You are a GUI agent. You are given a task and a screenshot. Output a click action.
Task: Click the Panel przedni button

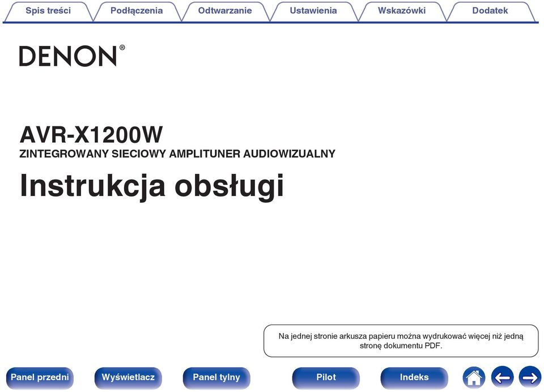tap(40, 378)
